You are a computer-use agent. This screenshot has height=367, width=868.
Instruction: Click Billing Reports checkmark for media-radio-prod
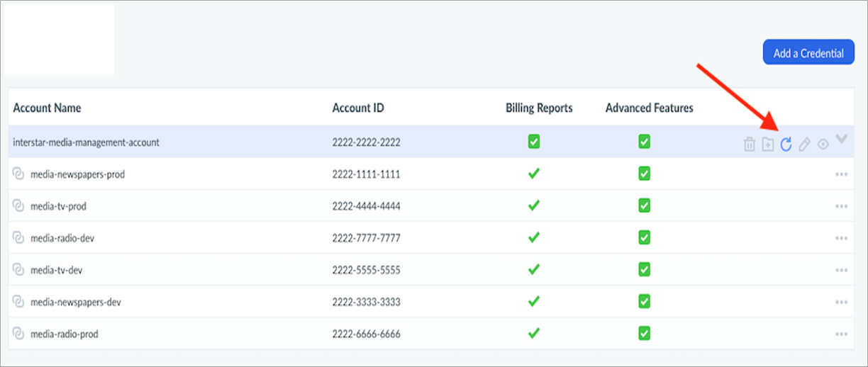[534, 333]
